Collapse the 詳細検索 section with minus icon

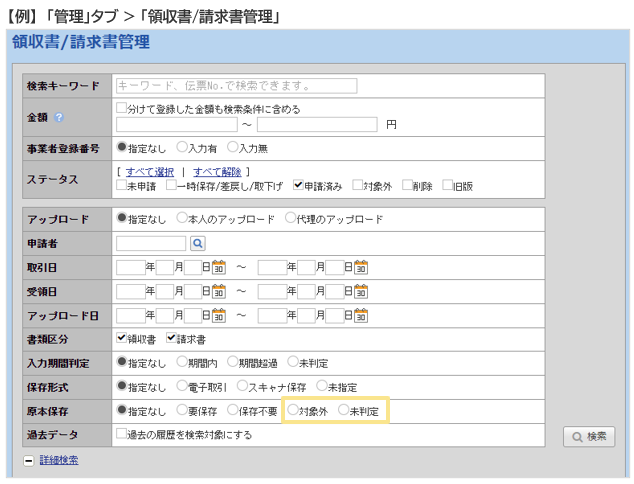pos(28,460)
